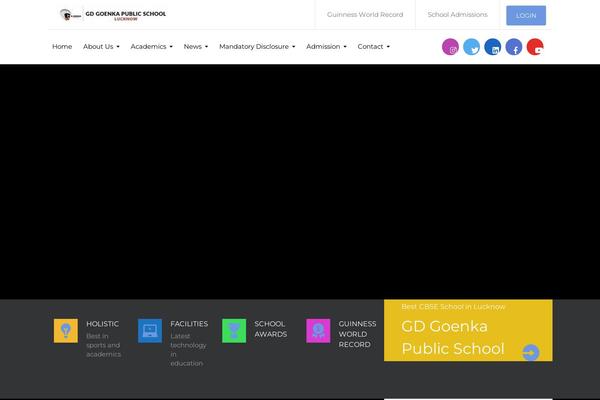Click the black hero video area

[300, 182]
